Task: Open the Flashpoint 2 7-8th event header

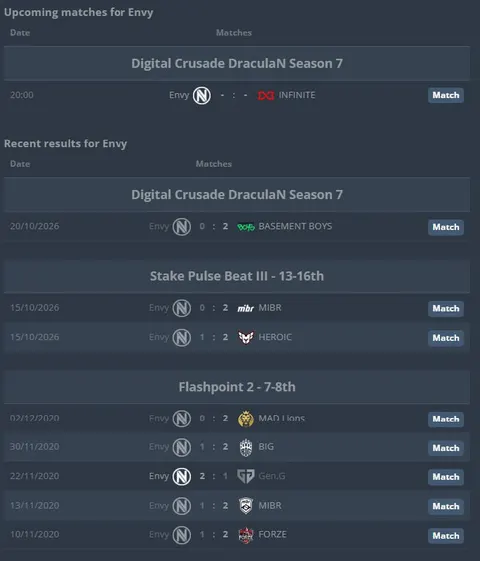Action: click(x=237, y=387)
